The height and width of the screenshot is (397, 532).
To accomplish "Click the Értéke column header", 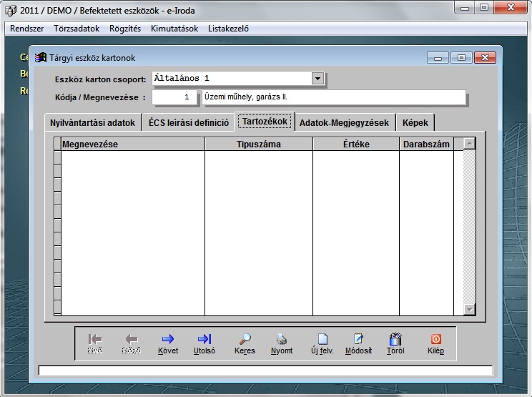I will coord(355,144).
